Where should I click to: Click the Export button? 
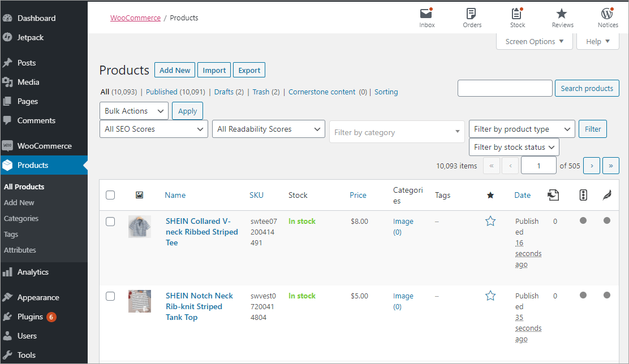(249, 70)
